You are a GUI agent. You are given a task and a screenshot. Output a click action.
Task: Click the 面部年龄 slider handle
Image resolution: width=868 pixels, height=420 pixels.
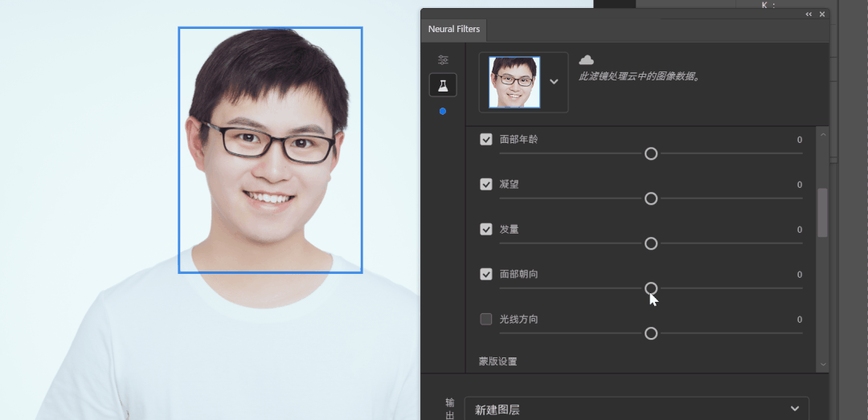pyautogui.click(x=651, y=154)
